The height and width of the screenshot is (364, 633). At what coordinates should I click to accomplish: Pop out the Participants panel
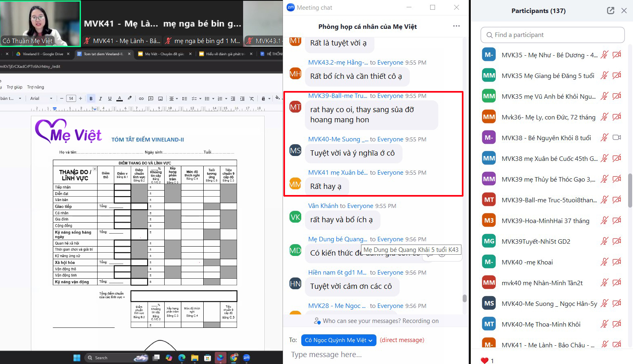pos(610,11)
